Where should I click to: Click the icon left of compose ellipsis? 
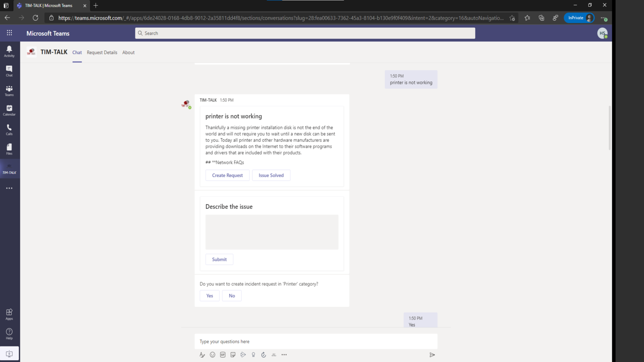pyautogui.click(x=274, y=355)
